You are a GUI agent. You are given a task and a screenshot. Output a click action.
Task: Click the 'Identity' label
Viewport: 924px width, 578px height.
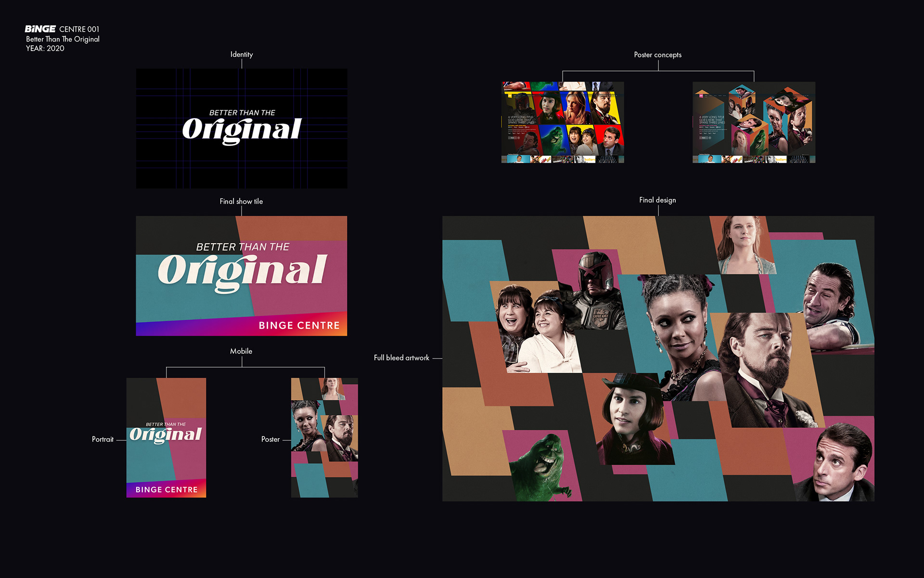(242, 54)
